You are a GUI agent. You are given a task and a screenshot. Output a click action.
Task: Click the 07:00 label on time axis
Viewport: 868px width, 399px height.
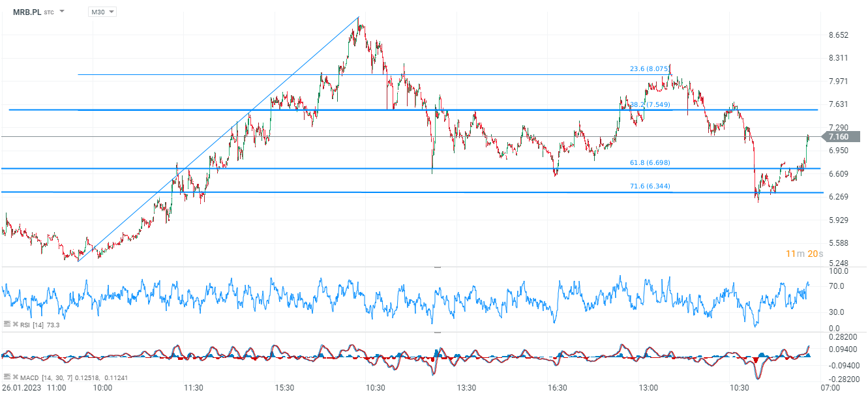pyautogui.click(x=830, y=387)
